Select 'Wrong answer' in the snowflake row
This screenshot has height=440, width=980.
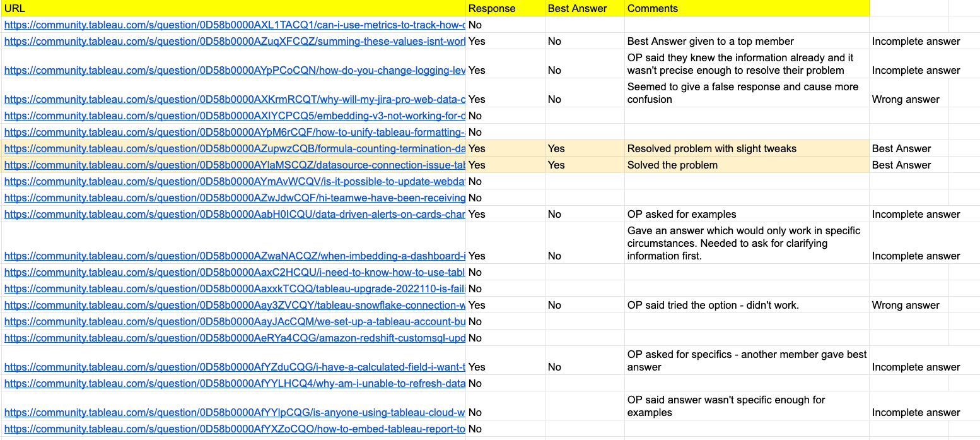click(906, 306)
